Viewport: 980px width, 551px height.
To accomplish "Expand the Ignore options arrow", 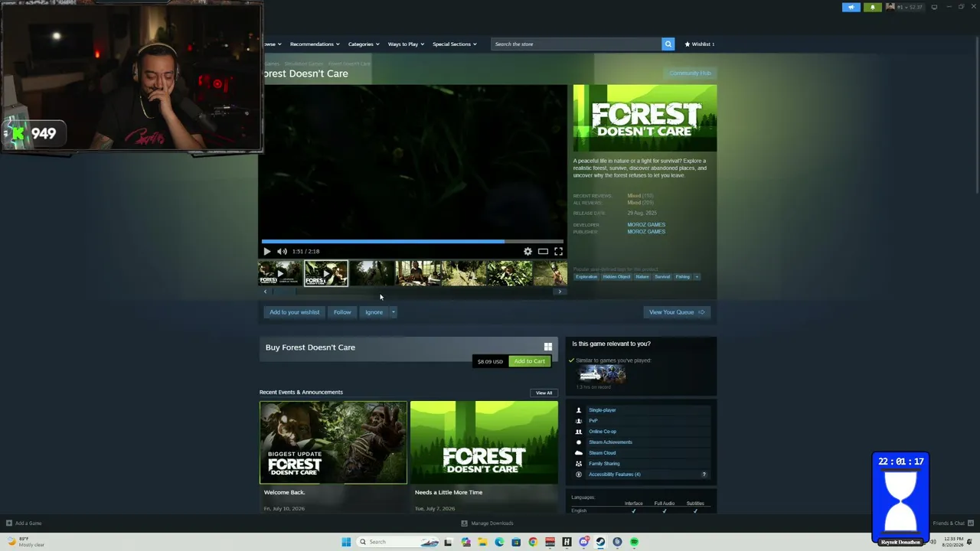I will (x=393, y=312).
